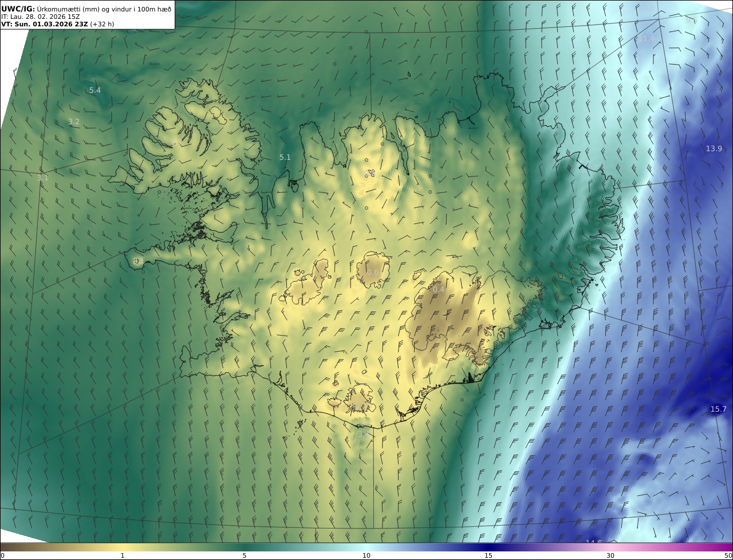
Task: Click the 5.4 value label in the northwest
Action: [95, 90]
